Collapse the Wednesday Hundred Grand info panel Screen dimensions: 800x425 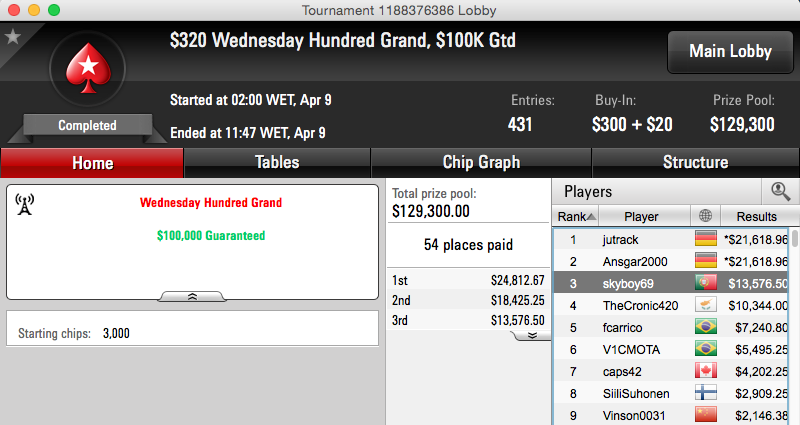pyautogui.click(x=192, y=296)
